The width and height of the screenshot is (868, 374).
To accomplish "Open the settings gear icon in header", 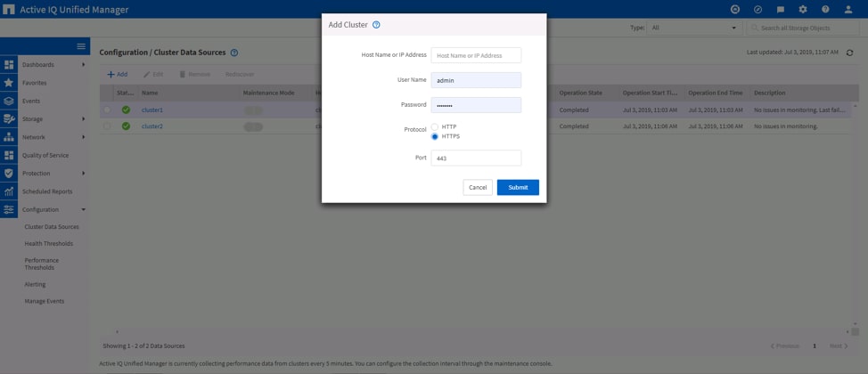I will point(803,10).
